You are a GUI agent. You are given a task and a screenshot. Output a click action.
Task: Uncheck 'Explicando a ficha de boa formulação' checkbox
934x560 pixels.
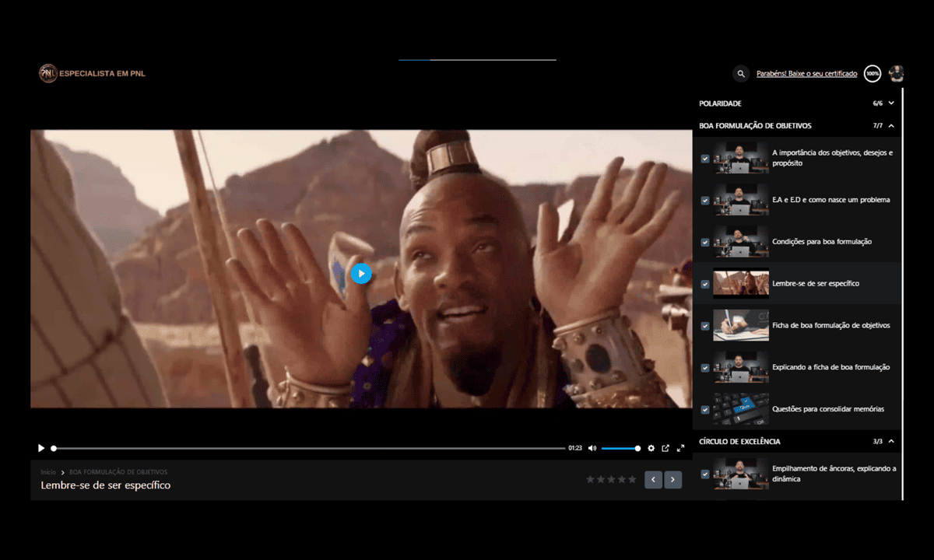pos(705,368)
